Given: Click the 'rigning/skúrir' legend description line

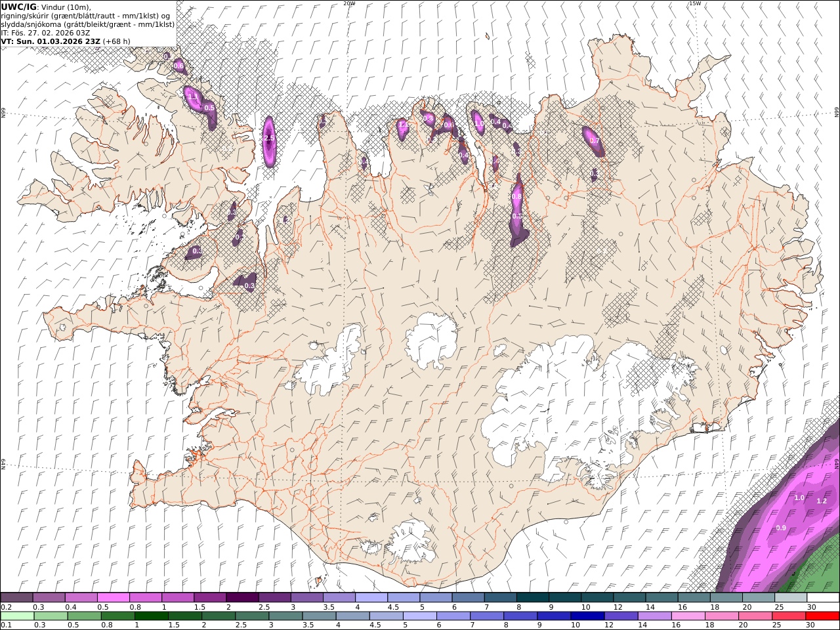Looking at the screenshot, I should click(x=86, y=15).
